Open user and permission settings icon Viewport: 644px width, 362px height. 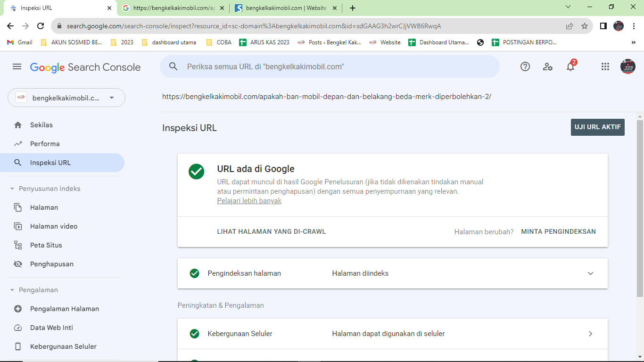(x=548, y=67)
